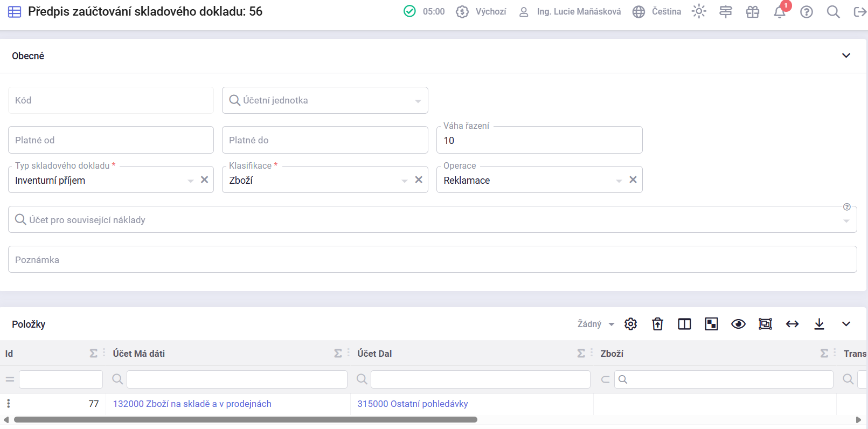Open the notifications bell
The height and width of the screenshot is (429, 868).
(x=779, y=12)
